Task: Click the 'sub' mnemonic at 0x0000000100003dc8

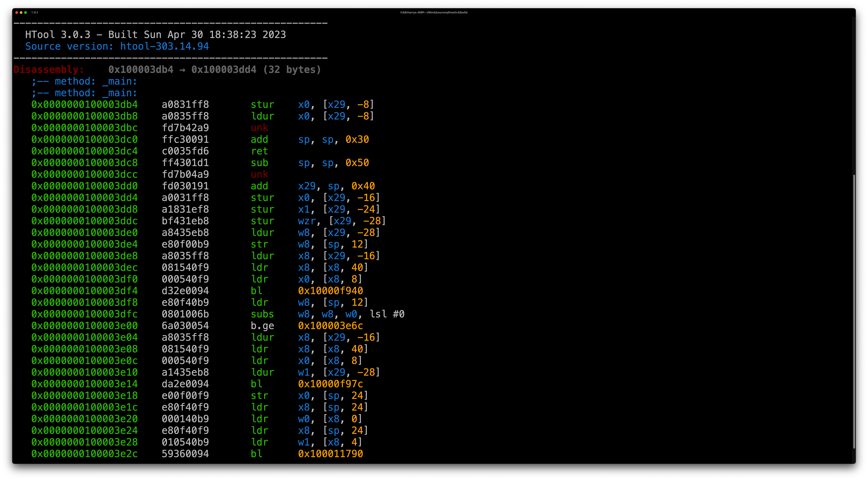Action: coord(259,163)
